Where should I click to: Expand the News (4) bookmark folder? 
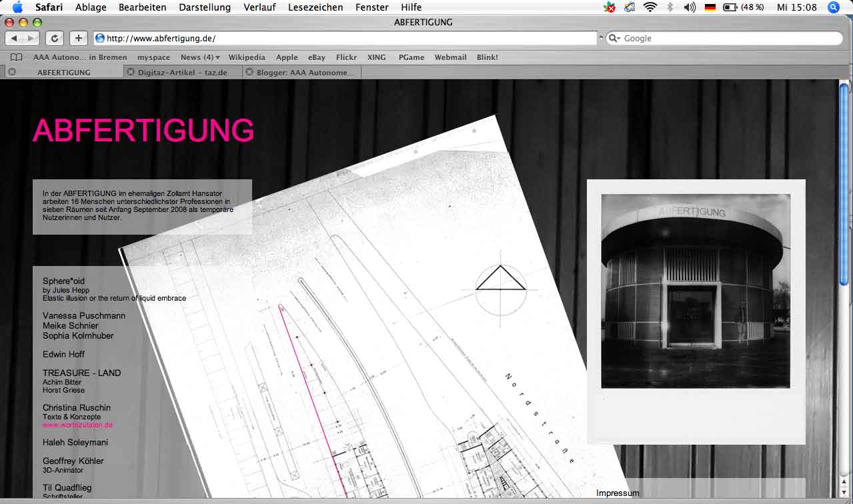click(200, 57)
